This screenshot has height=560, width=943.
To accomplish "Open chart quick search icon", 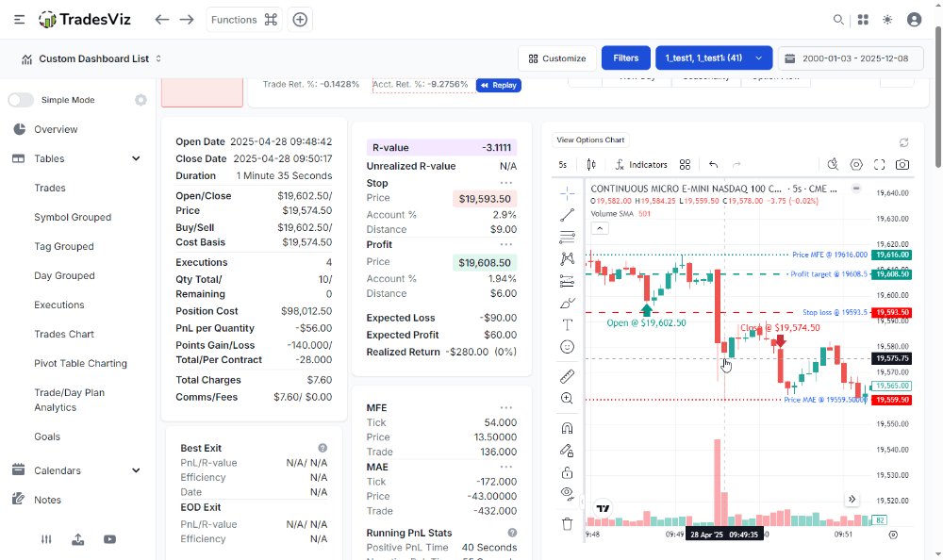I will pos(833,165).
